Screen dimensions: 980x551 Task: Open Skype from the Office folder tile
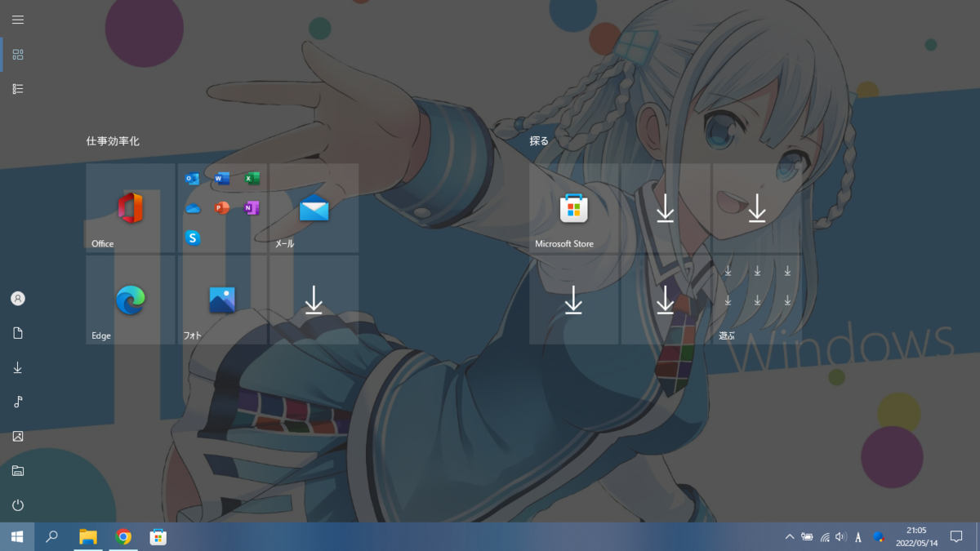pyautogui.click(x=193, y=238)
